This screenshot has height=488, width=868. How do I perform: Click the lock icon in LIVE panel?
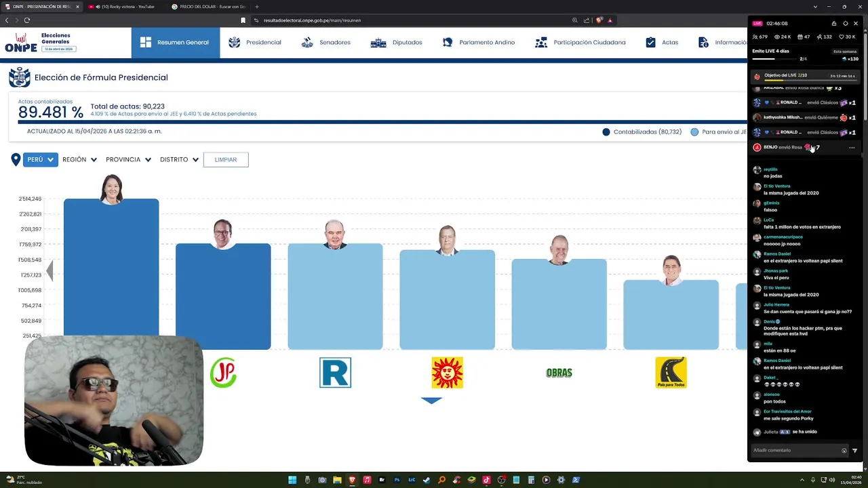tap(834, 23)
